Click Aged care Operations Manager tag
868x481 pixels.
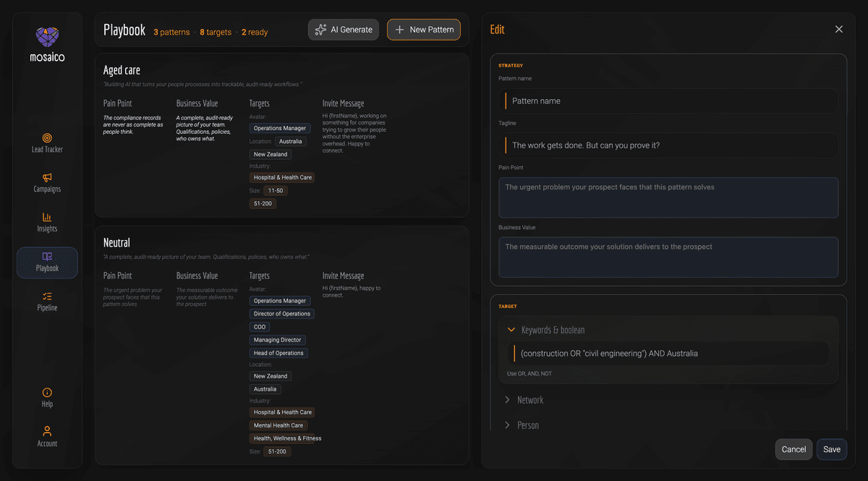[280, 128]
